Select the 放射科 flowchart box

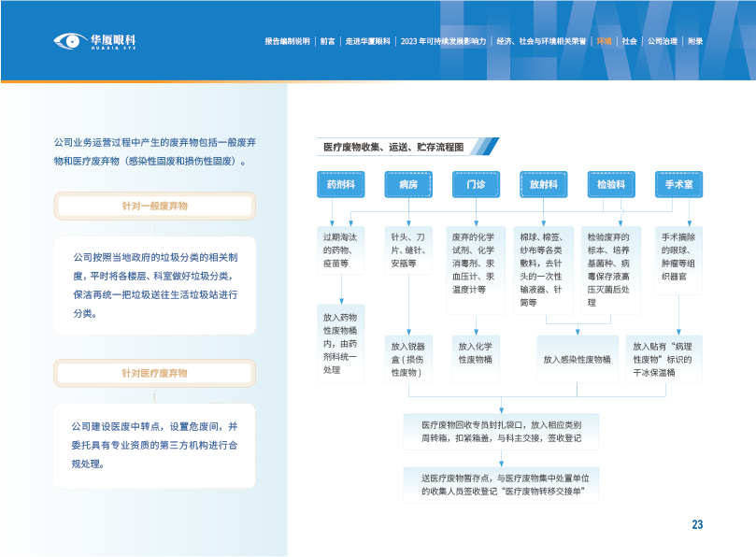point(543,185)
